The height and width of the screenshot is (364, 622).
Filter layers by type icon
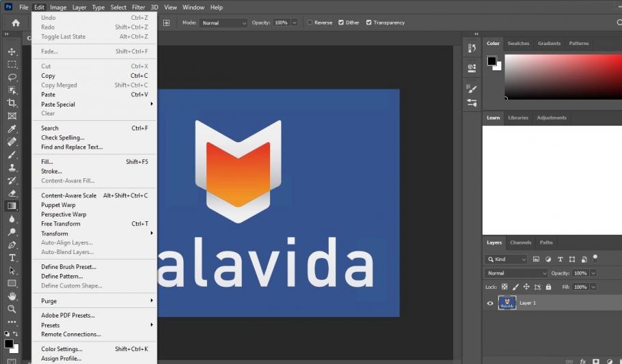[560, 260]
